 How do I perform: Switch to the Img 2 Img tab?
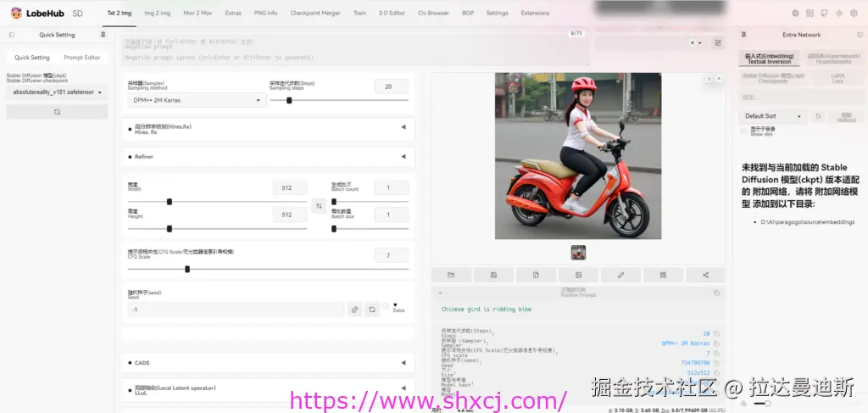coord(157,13)
